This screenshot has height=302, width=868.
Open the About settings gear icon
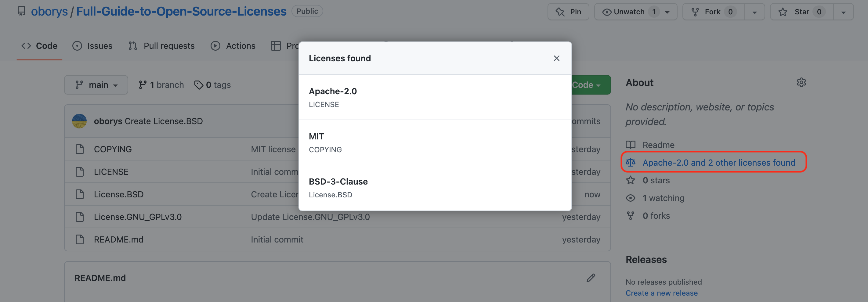pyautogui.click(x=801, y=82)
